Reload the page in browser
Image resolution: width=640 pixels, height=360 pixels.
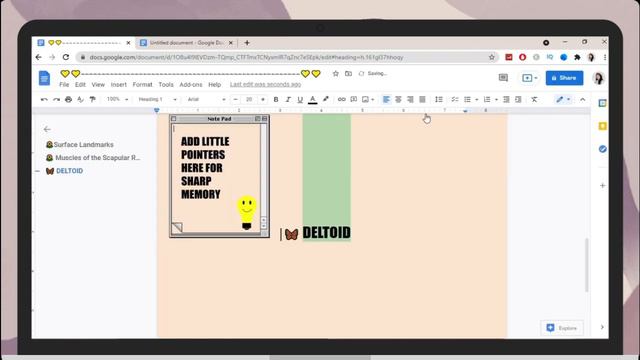coord(66,57)
